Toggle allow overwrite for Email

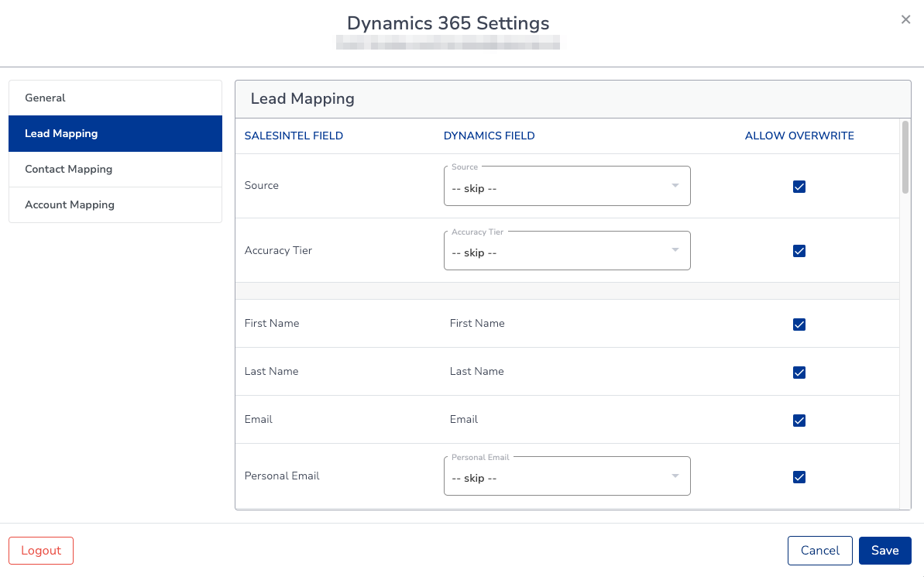799,421
